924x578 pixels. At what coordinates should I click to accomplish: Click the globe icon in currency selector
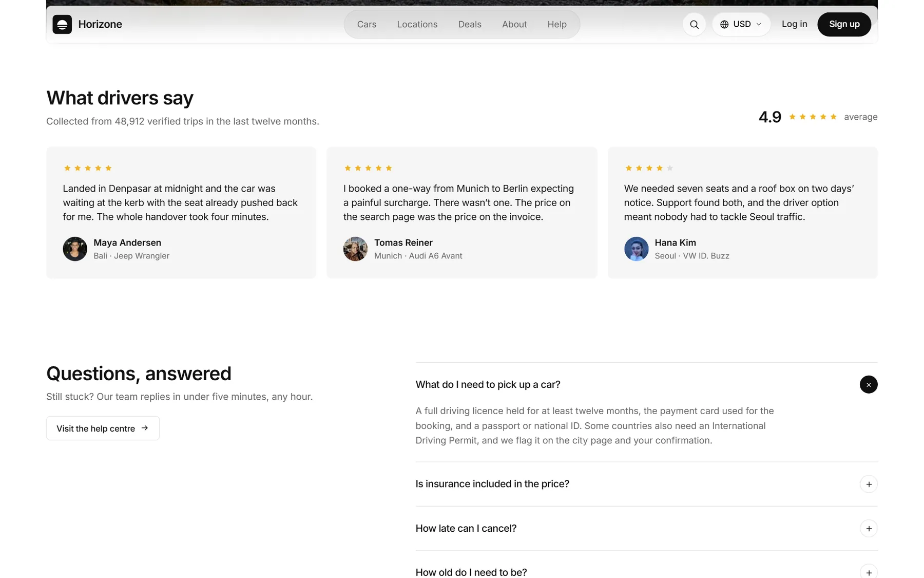coord(724,24)
